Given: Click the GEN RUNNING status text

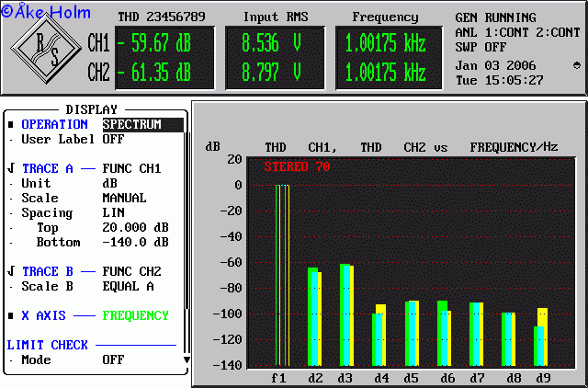Looking at the screenshot, I should click(495, 17).
